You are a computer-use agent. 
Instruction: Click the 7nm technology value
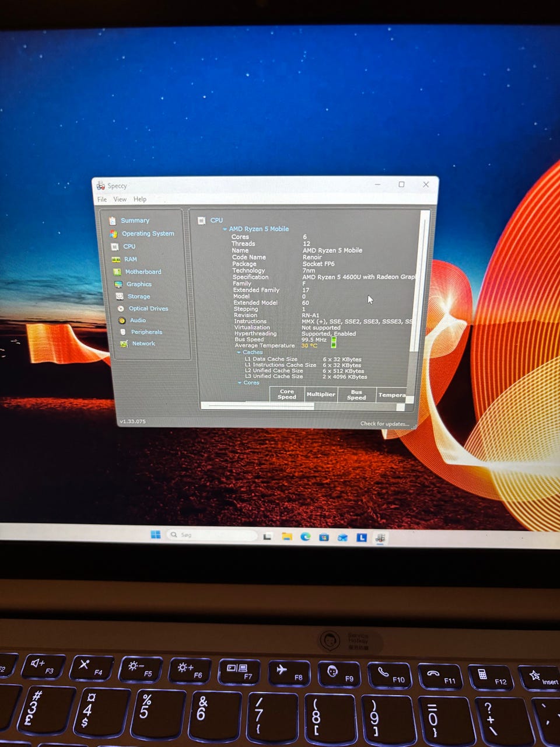309,271
